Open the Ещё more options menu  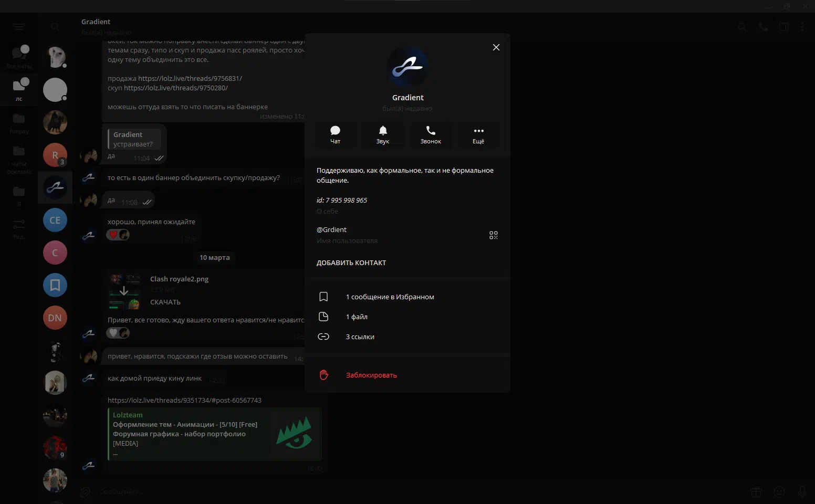(478, 134)
